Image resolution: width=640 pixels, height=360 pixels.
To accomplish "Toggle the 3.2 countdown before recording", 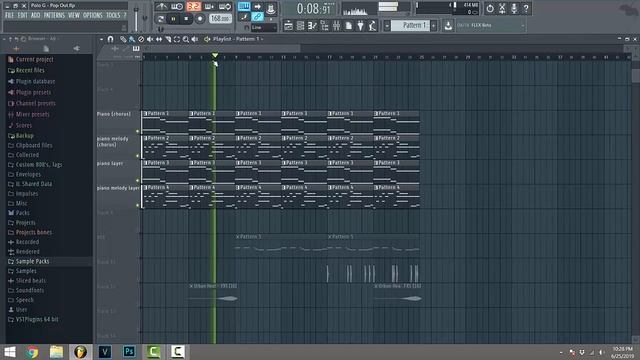I will click(193, 7).
